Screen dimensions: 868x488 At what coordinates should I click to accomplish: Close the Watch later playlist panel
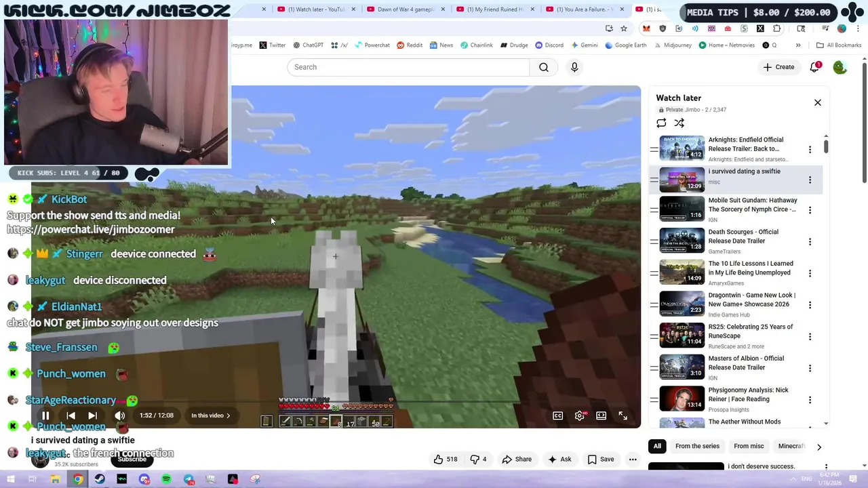(x=817, y=102)
